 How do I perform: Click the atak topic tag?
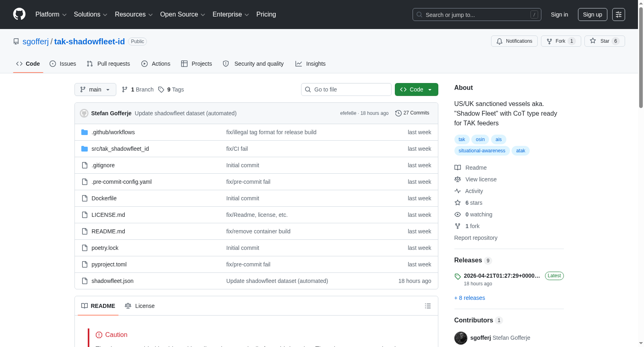tap(521, 151)
